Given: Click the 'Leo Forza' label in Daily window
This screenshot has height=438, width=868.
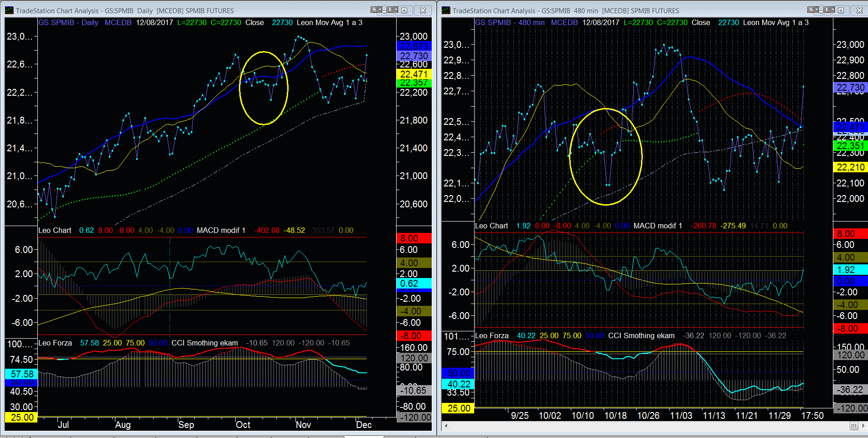Looking at the screenshot, I should click(x=55, y=343).
